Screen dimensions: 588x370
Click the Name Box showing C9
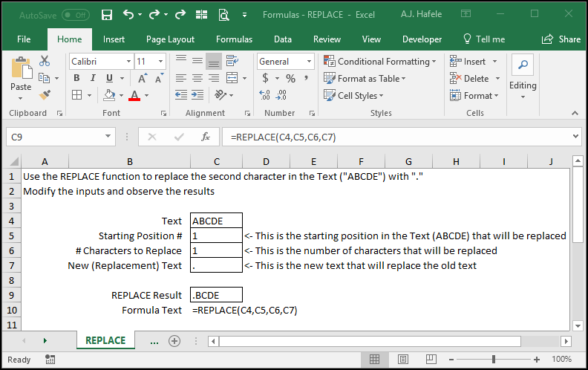tap(61, 137)
